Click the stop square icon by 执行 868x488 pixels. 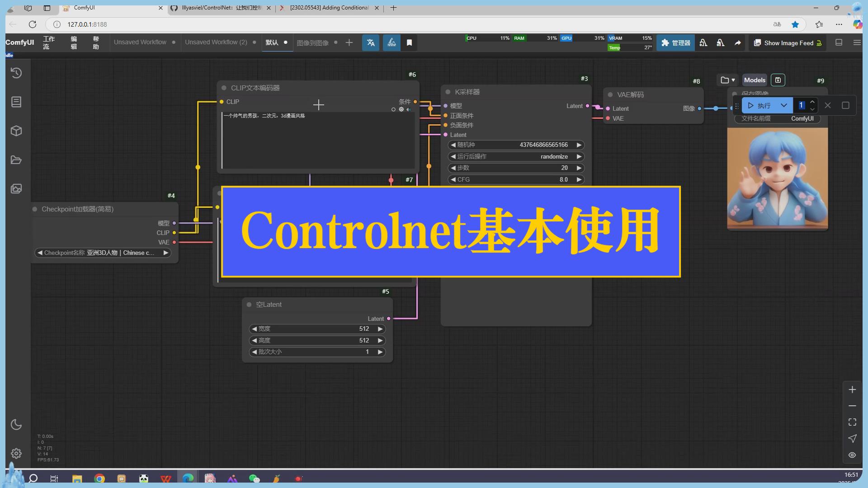click(845, 105)
